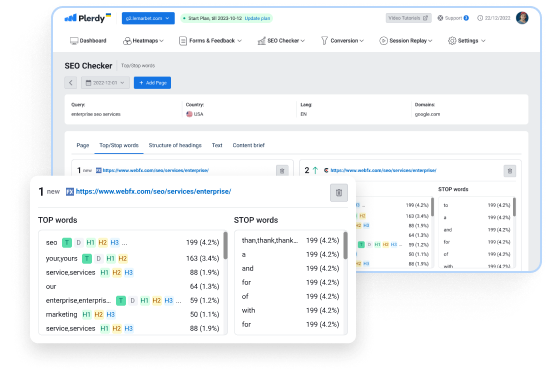Viewport: 549px width, 372px height.
Task: Click the popup card trash icon
Action: coord(339,193)
